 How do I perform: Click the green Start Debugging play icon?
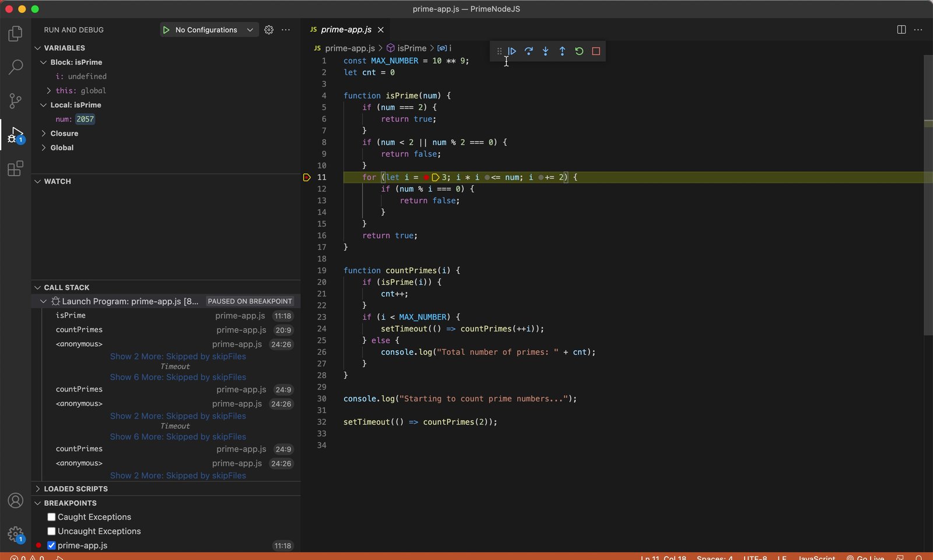(x=166, y=30)
